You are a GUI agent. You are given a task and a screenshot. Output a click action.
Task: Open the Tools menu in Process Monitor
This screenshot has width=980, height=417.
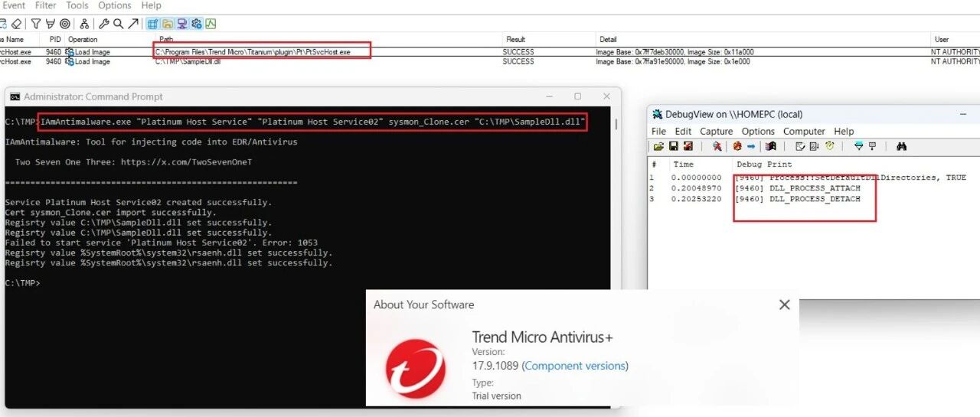(x=77, y=5)
